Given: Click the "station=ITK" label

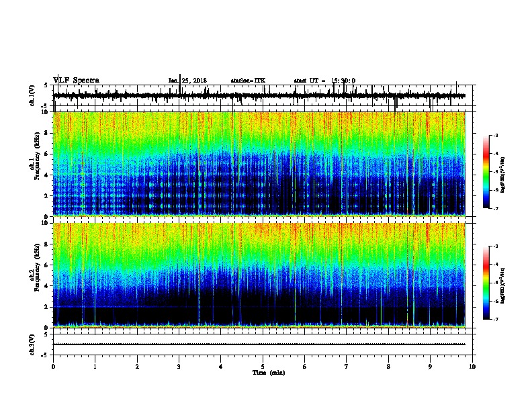Looking at the screenshot, I should tap(248, 81).
